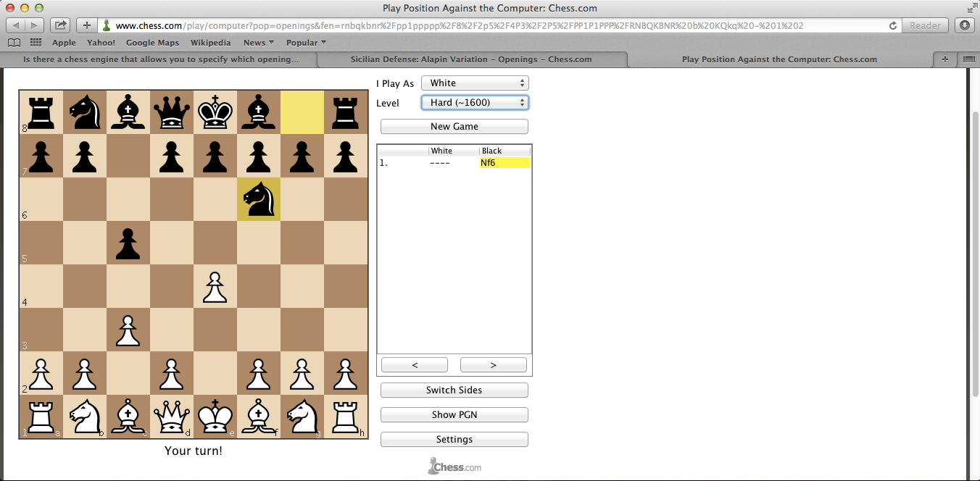Viewport: 980px width, 481px height.
Task: Click the Show PGN button
Action: click(454, 414)
